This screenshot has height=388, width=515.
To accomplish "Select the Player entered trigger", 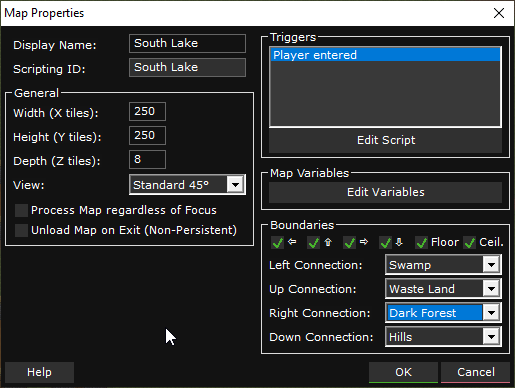I will point(385,55).
